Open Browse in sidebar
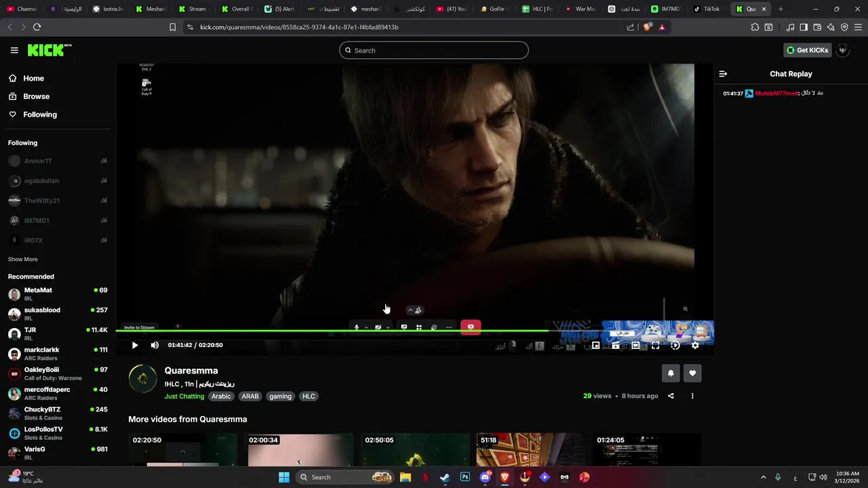Image resolution: width=868 pixels, height=488 pixels. (x=36, y=96)
